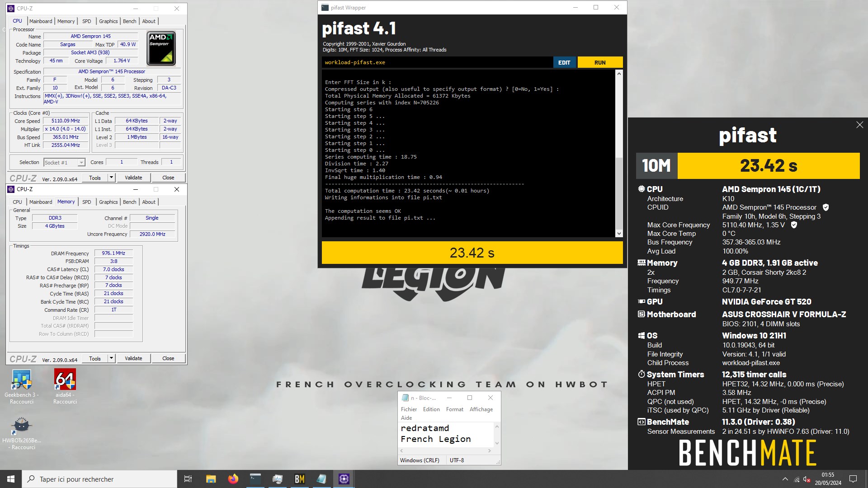Open Geekbench 3 desktop shortcut
Viewport: 868px width, 488px height.
(22, 386)
